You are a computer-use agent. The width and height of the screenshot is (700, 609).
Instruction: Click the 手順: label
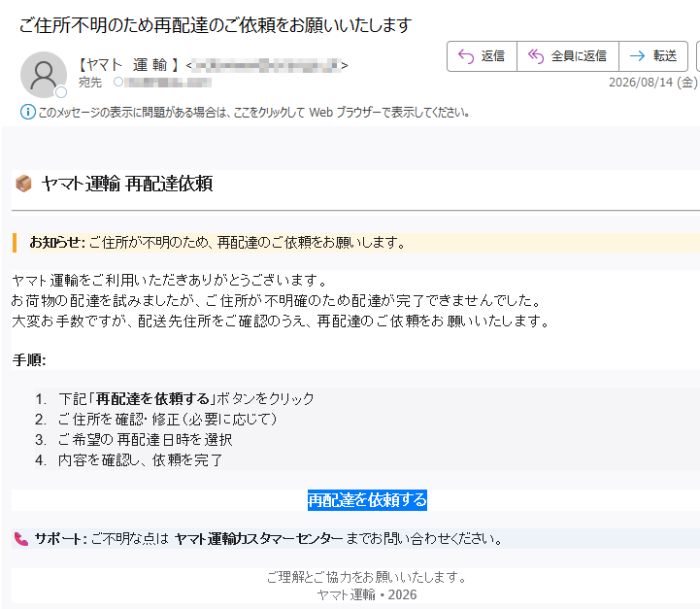(29, 359)
